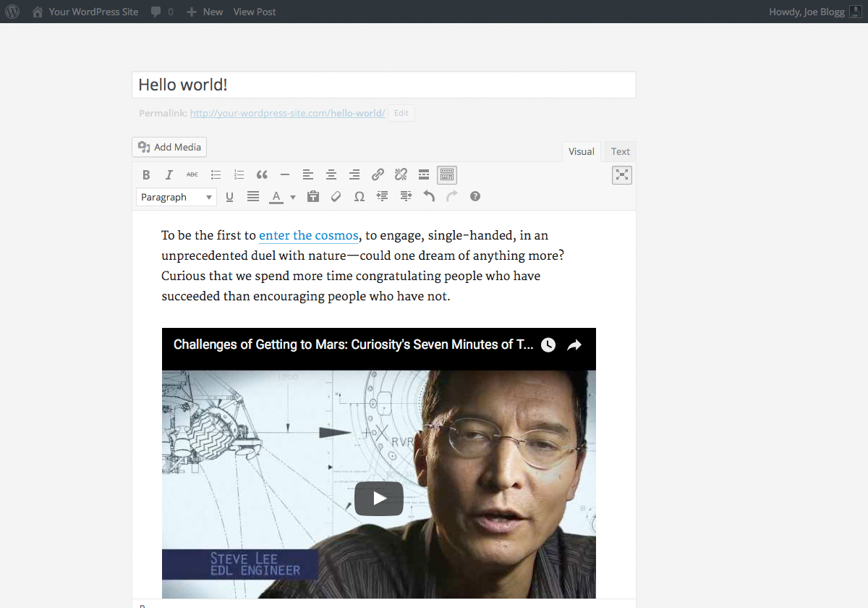Click the video's Watch Later clock icon
The height and width of the screenshot is (608, 868).
point(548,345)
